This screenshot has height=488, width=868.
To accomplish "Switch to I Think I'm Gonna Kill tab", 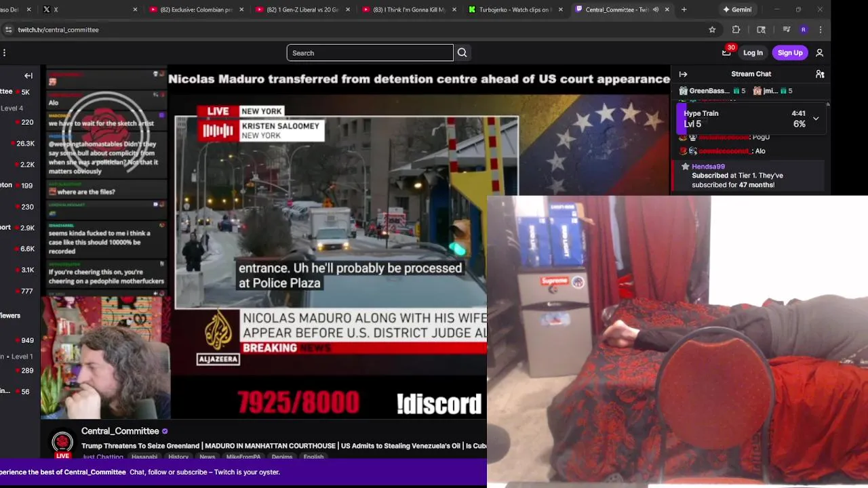I will [x=409, y=9].
